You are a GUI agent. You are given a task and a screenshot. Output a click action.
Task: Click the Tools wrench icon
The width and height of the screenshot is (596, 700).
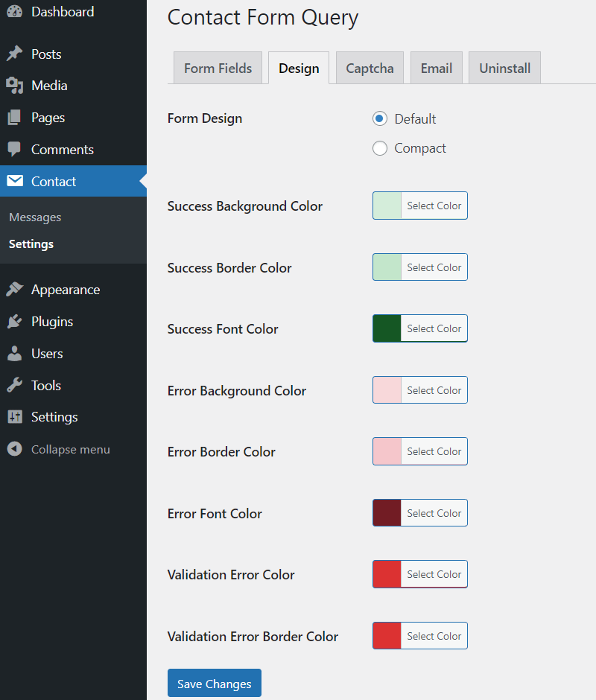14,385
